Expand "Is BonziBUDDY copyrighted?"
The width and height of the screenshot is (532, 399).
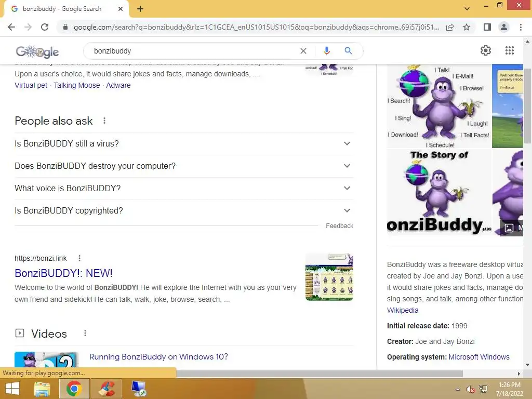tap(184, 211)
